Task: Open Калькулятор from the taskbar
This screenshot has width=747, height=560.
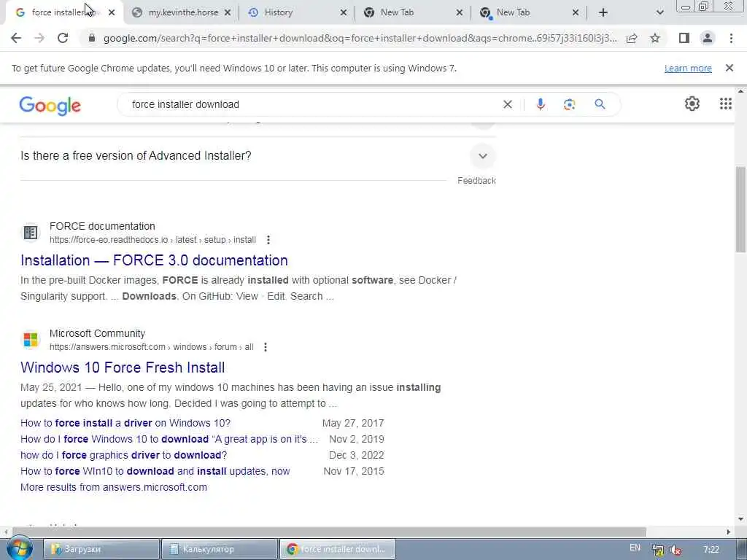Action: (219, 549)
